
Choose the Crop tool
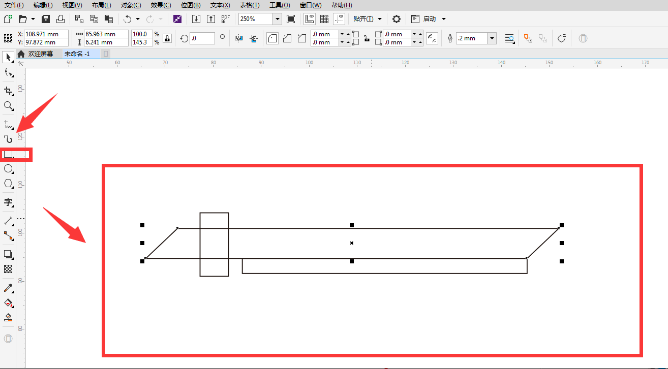(x=9, y=90)
